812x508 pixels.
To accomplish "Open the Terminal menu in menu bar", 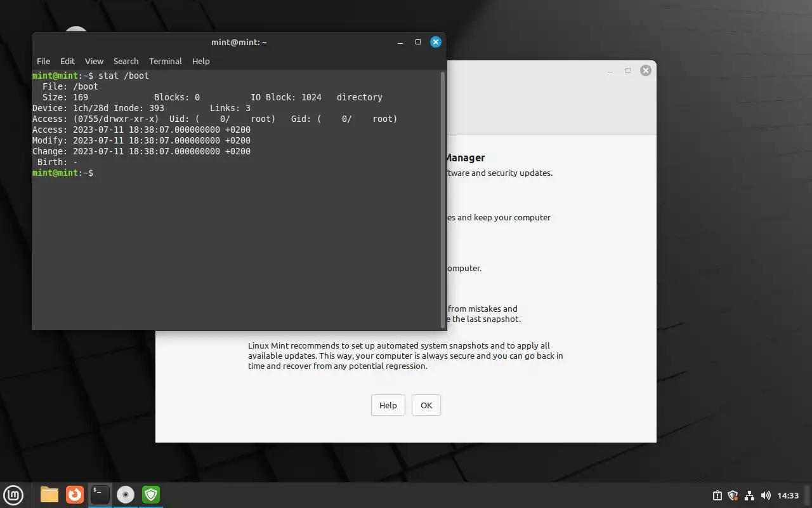I will point(166,61).
